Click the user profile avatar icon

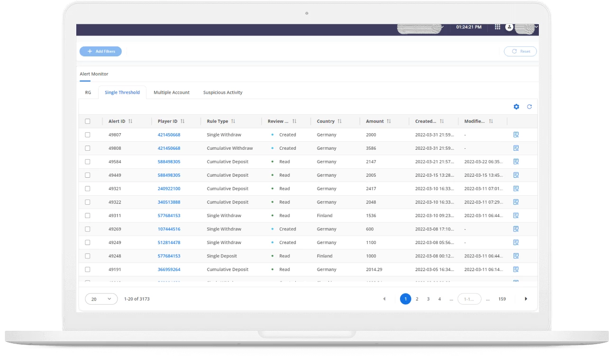click(509, 27)
